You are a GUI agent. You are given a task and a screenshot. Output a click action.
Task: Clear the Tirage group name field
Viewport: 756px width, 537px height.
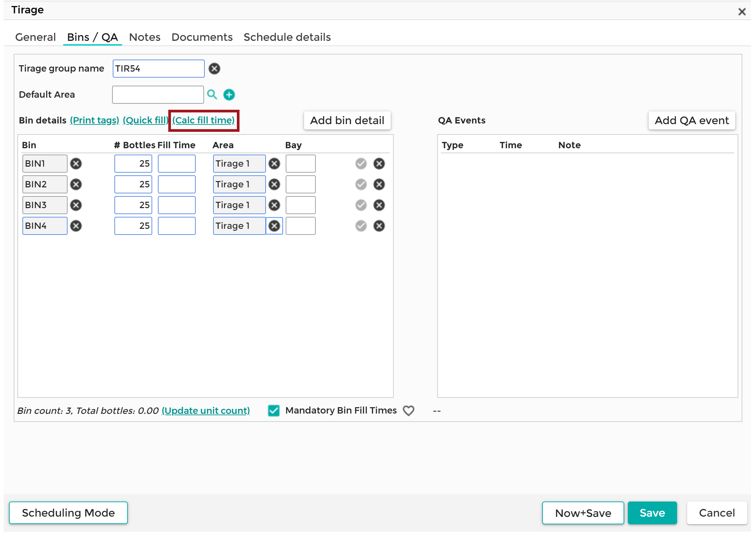tap(214, 69)
